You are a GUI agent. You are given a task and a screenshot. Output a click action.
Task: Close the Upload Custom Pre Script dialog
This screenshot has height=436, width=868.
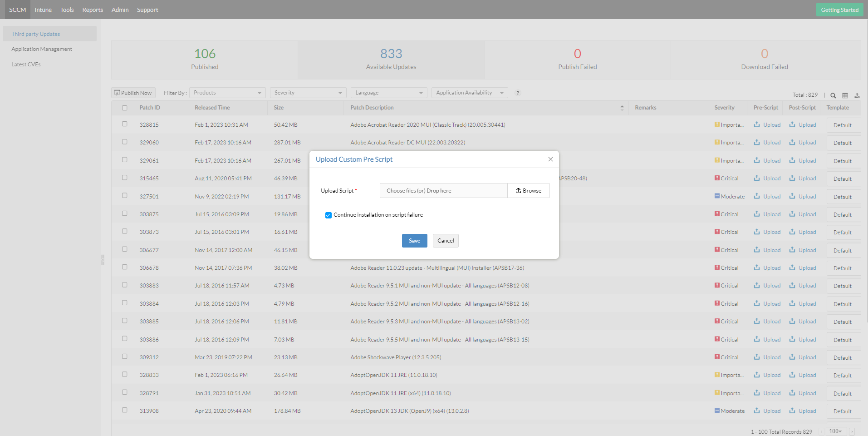click(x=550, y=159)
